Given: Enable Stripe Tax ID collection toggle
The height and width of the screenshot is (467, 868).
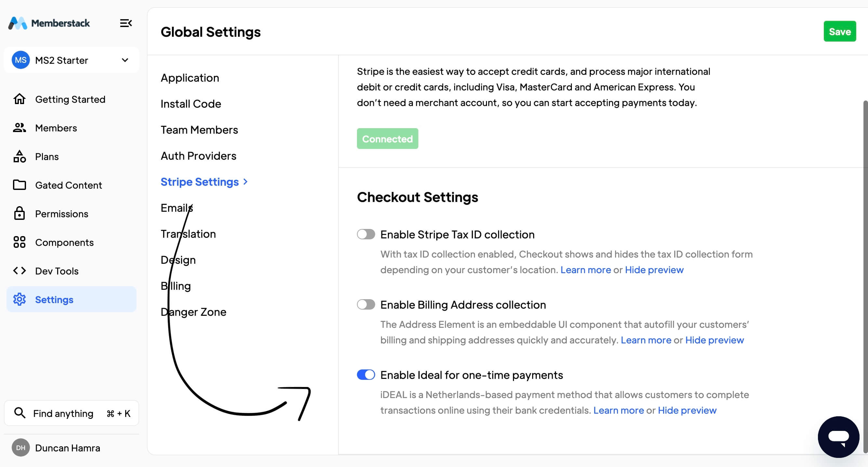Looking at the screenshot, I should point(366,234).
